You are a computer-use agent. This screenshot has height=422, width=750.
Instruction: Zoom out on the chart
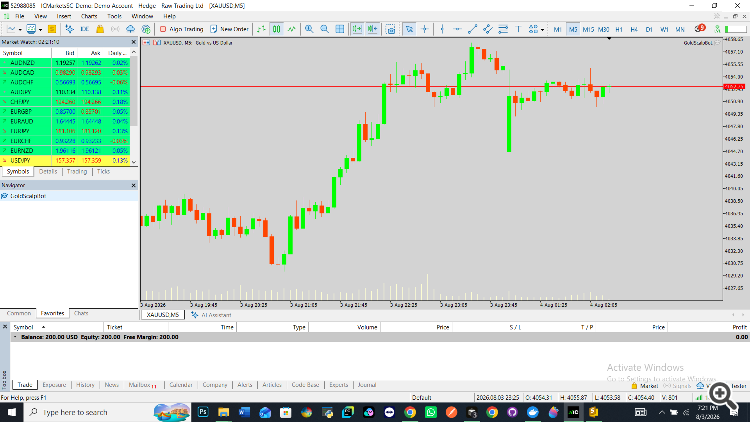click(325, 29)
